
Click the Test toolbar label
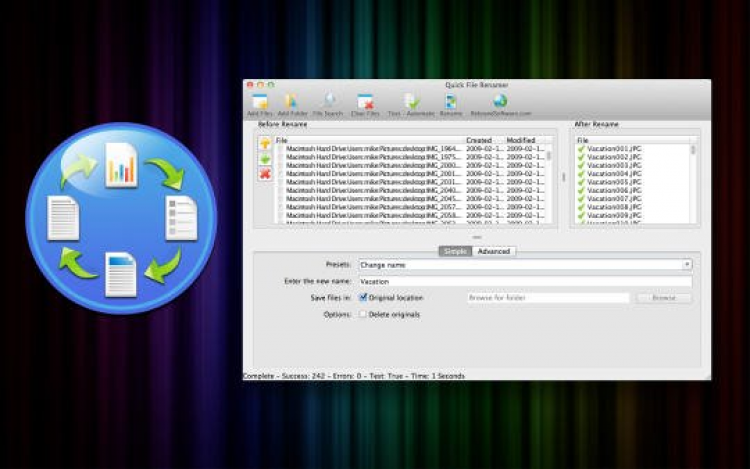(x=394, y=114)
